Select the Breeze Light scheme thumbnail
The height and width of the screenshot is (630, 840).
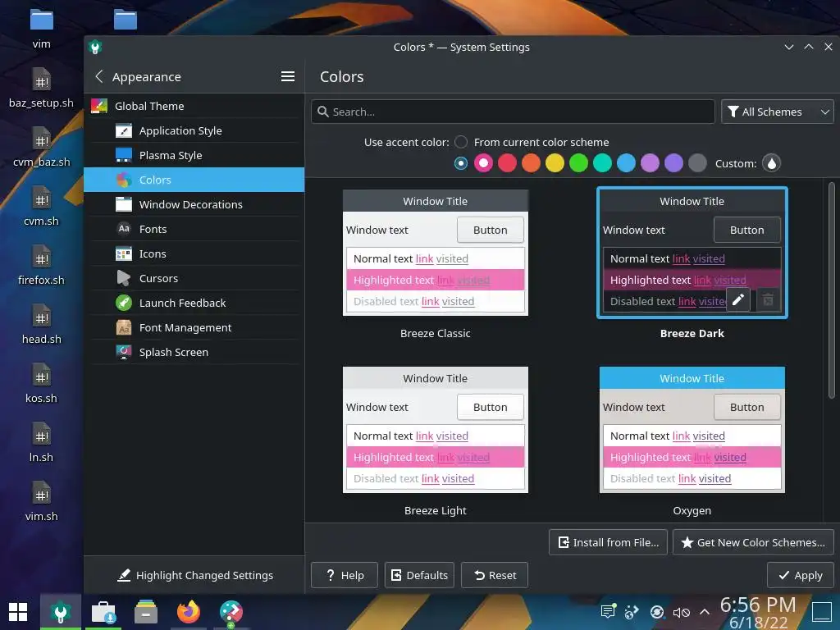click(436, 430)
